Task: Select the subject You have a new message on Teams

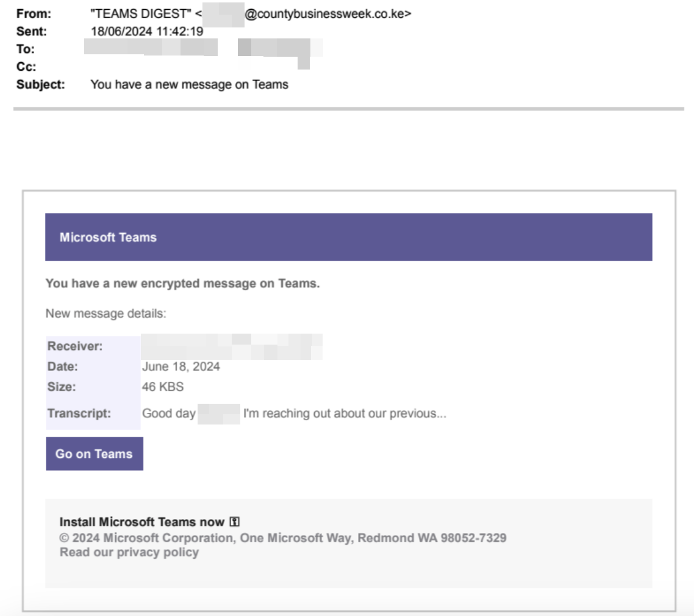Action: [190, 85]
